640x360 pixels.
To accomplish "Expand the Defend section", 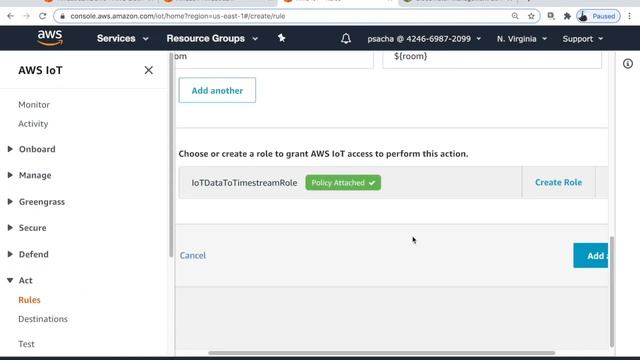I will [28, 254].
